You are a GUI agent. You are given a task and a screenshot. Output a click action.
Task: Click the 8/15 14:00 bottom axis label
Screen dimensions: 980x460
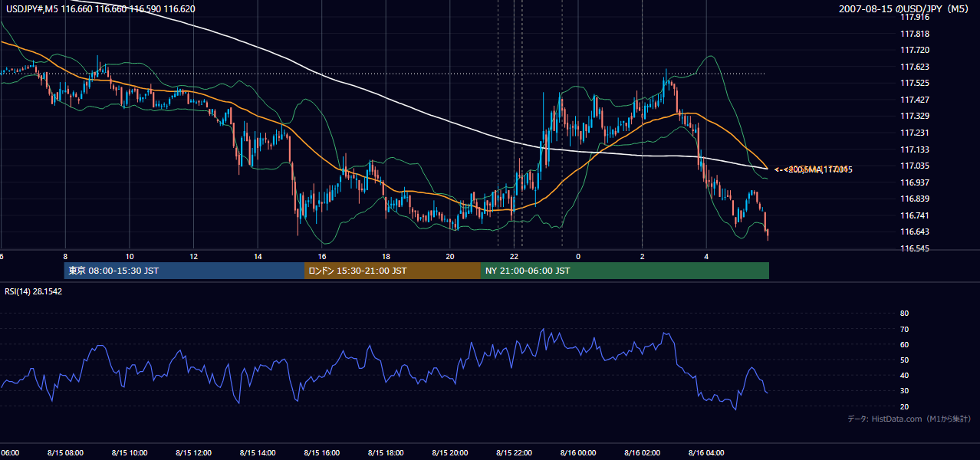258,452
